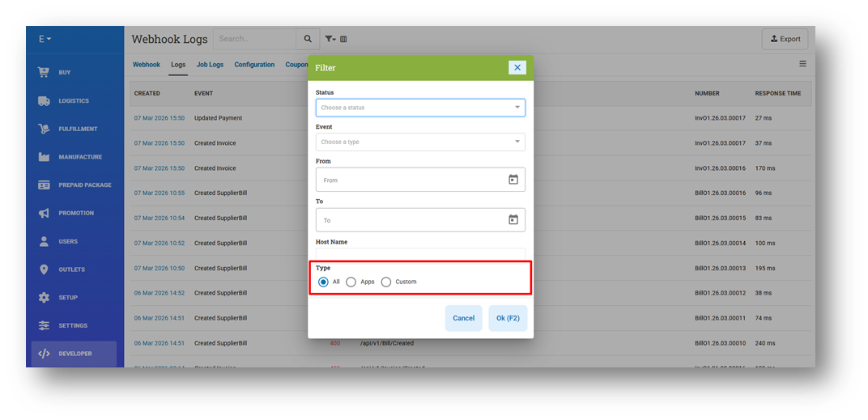
Task: Click the Settings sliders icon
Action: pos(44,326)
